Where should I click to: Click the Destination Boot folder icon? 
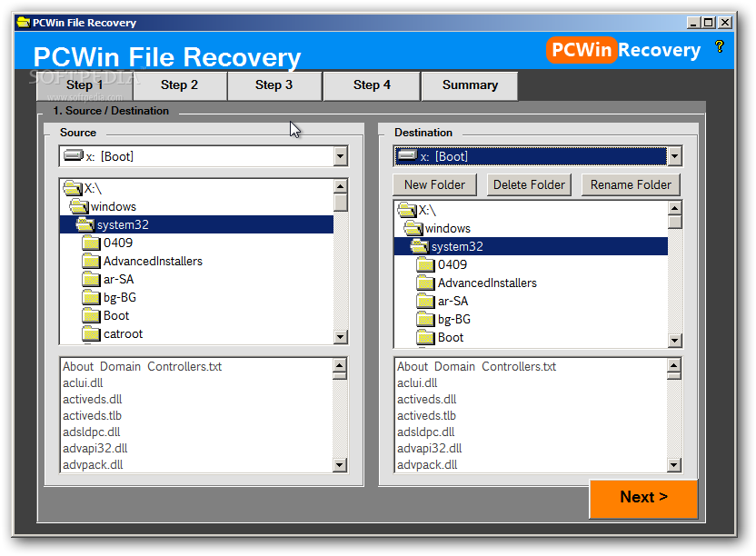(425, 337)
